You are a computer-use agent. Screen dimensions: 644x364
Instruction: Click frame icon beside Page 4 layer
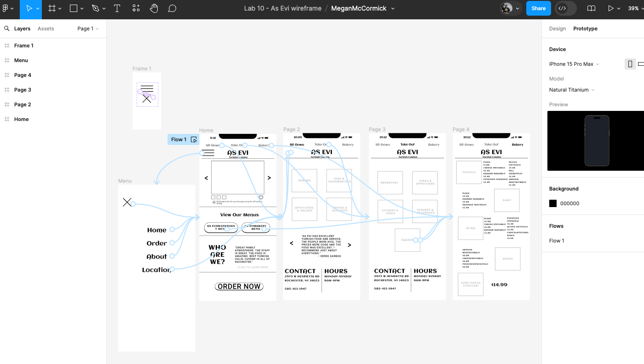[x=7, y=75]
